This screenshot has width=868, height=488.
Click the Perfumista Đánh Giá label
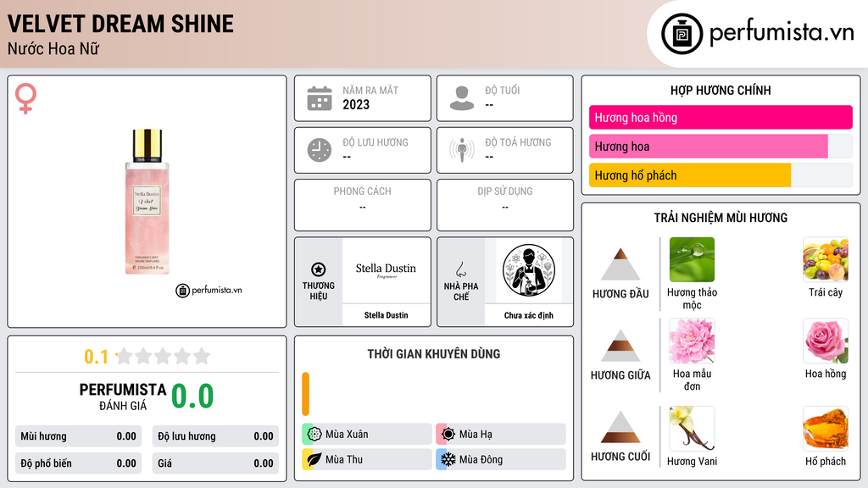coord(123,396)
